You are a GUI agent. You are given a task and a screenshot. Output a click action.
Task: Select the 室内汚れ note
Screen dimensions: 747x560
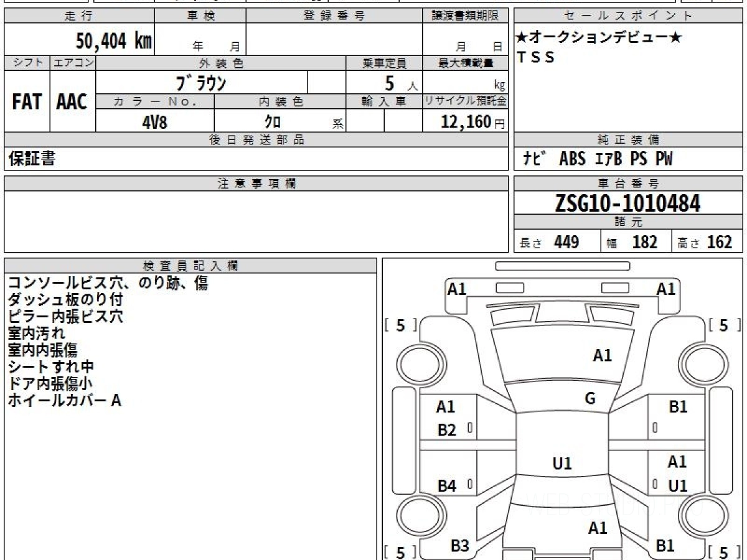pyautogui.click(x=36, y=333)
